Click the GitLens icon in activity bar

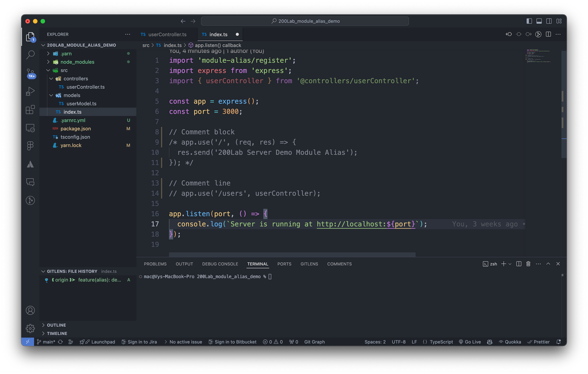[30, 200]
